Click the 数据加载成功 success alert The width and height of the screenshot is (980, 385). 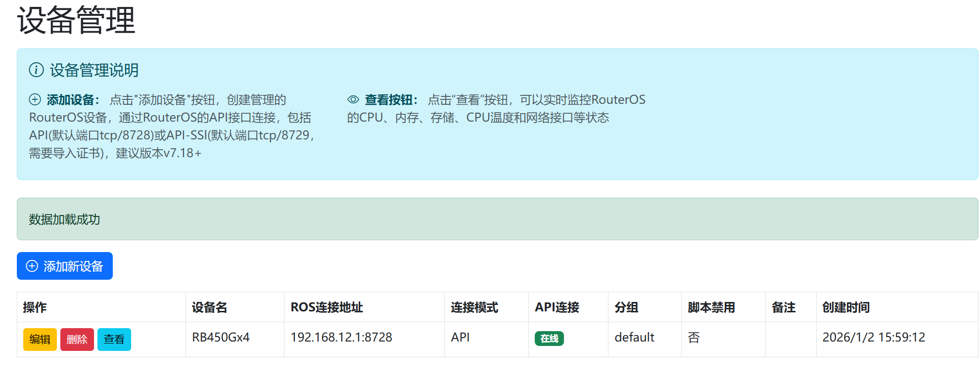(64, 219)
